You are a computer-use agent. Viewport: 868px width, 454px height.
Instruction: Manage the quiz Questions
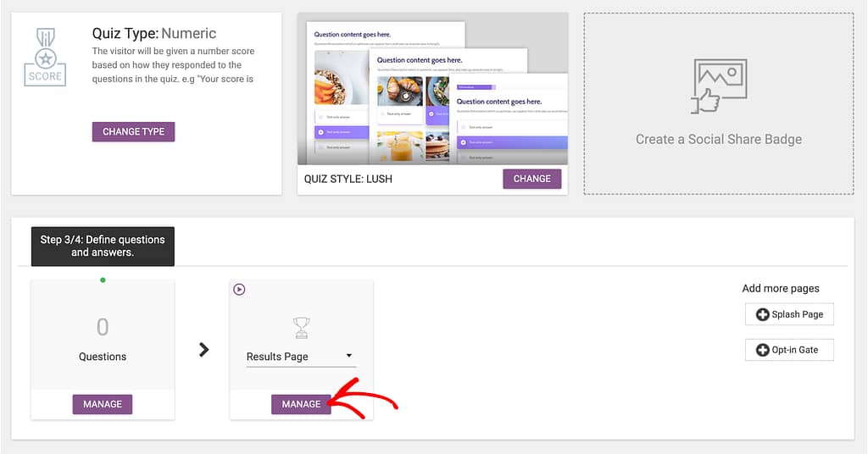(x=103, y=404)
